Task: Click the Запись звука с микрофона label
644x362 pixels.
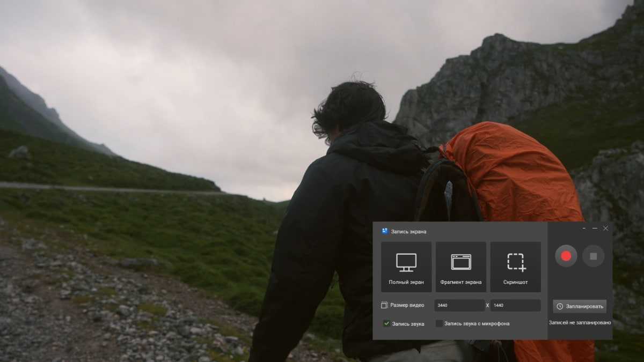Action: tap(477, 323)
